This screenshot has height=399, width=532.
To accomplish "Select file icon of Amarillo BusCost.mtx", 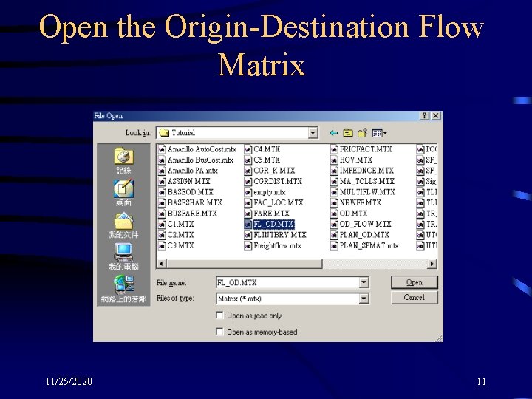I will (x=162, y=160).
